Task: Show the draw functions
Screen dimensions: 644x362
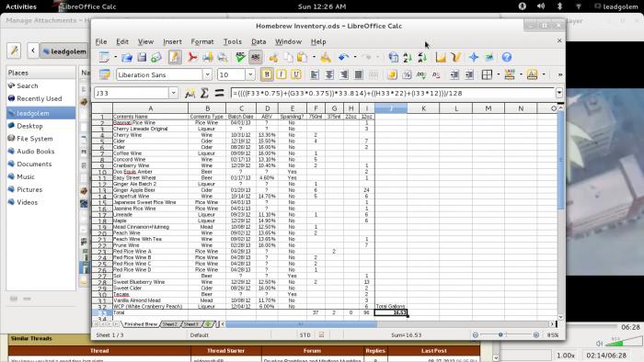Action: pyautogui.click(x=455, y=57)
